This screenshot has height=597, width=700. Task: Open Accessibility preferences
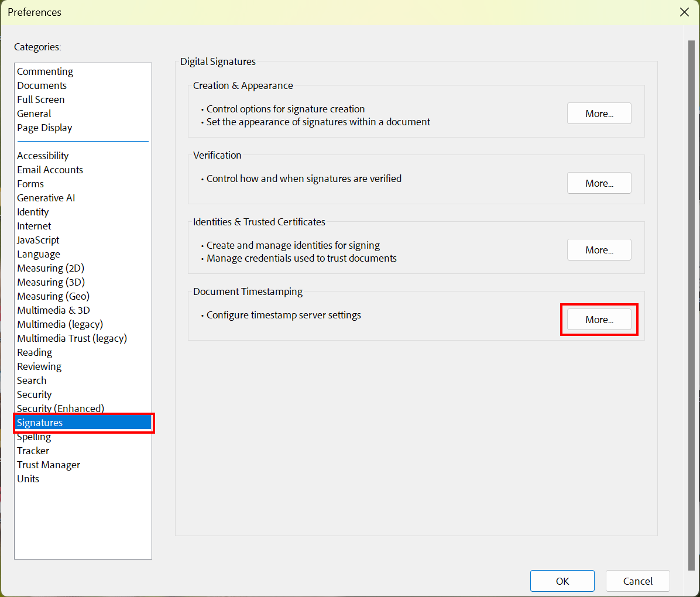point(42,156)
